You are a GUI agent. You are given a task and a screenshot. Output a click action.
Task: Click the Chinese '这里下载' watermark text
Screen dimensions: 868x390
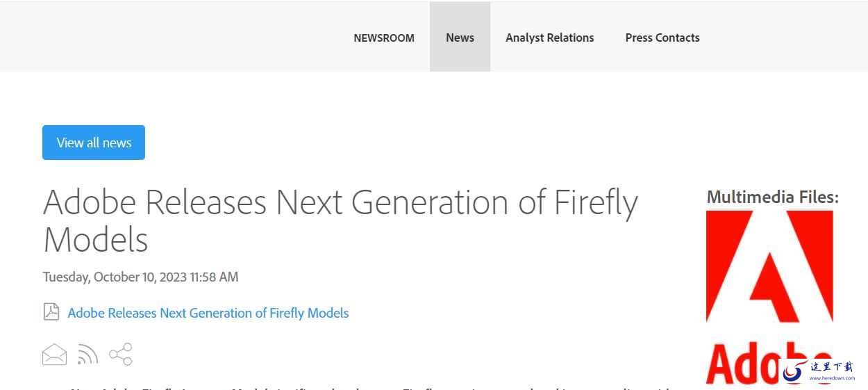831,366
